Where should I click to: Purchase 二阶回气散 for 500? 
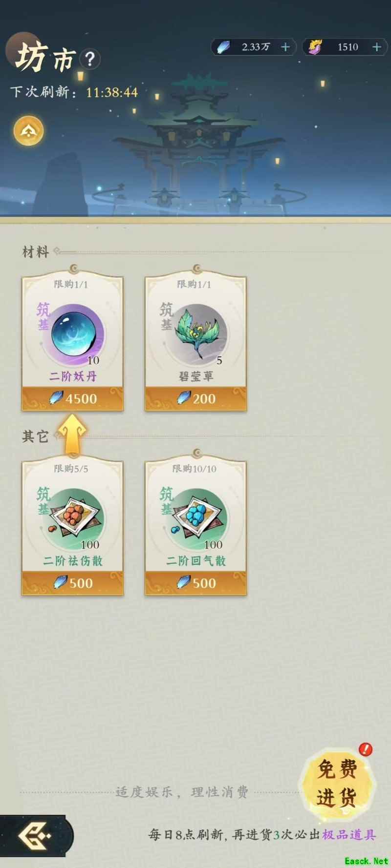[195, 583]
